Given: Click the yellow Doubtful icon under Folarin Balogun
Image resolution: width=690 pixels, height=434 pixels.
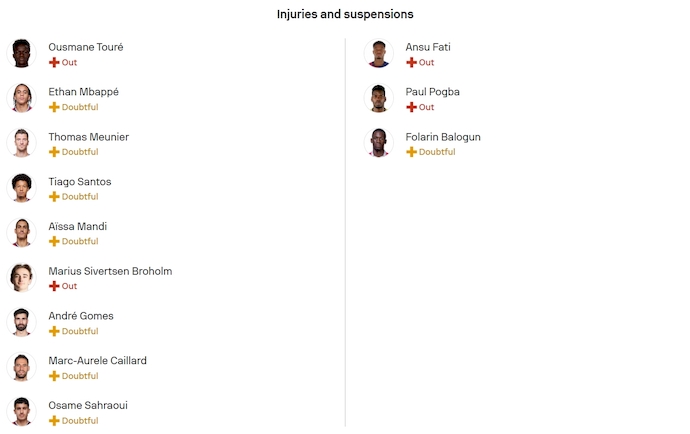Looking at the screenshot, I should pos(412,152).
